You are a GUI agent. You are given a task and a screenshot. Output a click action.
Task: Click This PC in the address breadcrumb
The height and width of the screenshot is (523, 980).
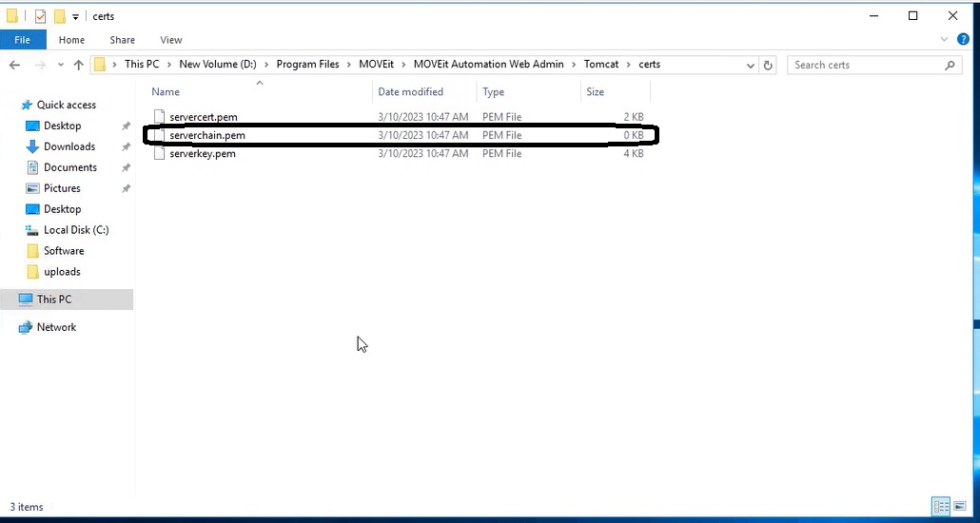142,64
